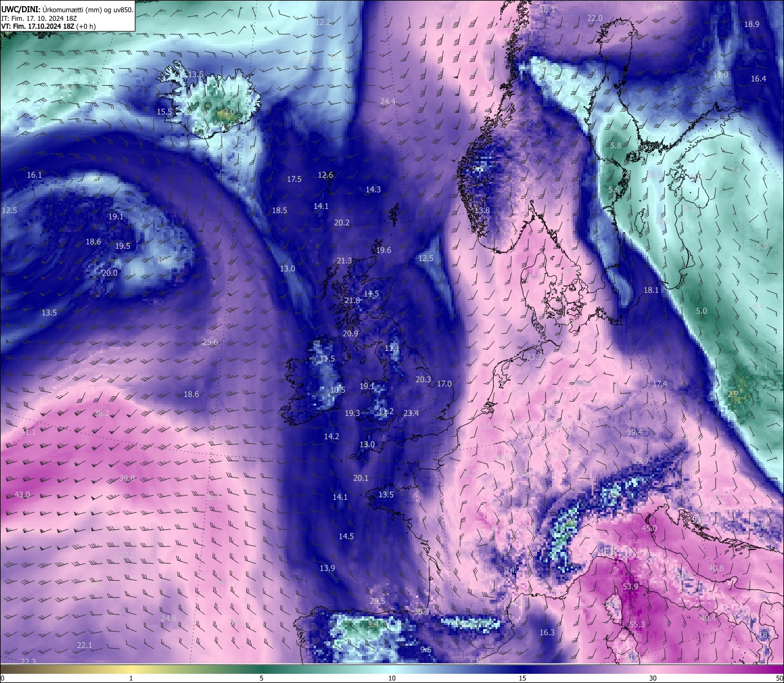Click the 12.6 value near the Faroes
Viewport: 784px width, 683px height.
click(x=325, y=175)
